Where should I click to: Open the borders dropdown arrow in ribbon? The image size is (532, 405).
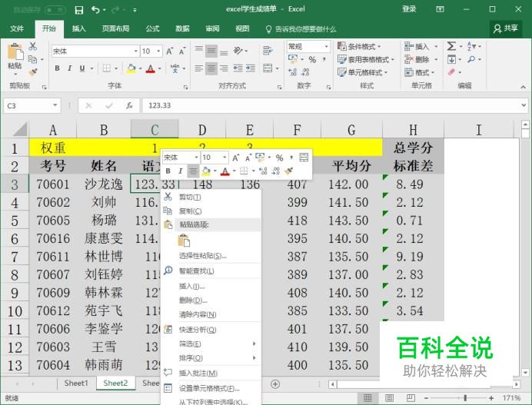(116, 68)
